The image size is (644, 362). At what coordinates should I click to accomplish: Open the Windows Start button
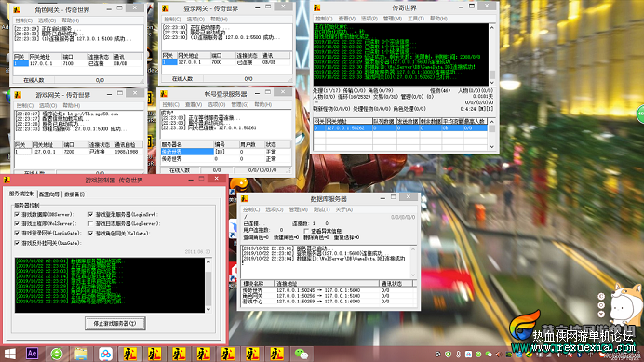pos(9,354)
